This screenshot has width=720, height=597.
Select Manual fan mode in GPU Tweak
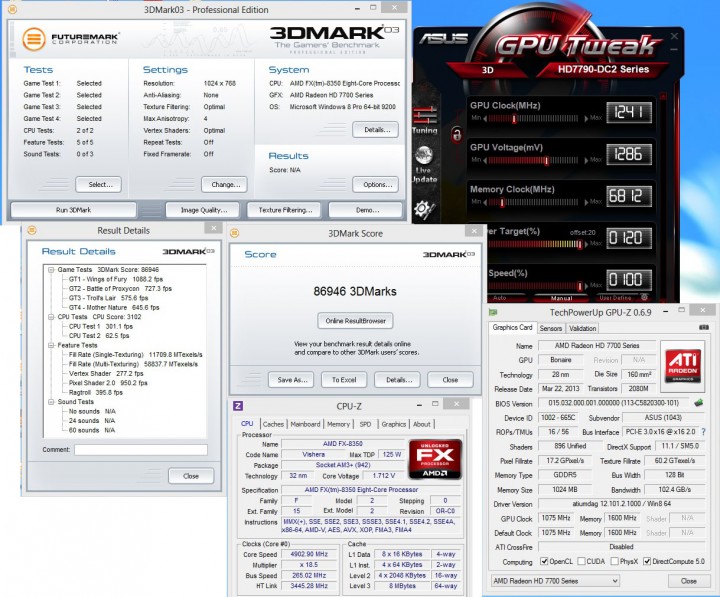[x=561, y=298]
